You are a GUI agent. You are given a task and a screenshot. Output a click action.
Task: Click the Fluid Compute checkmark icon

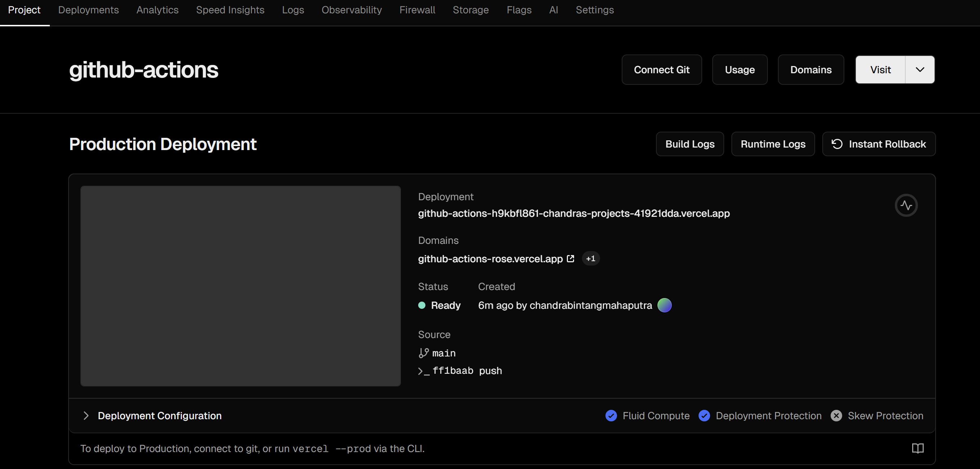click(x=611, y=416)
